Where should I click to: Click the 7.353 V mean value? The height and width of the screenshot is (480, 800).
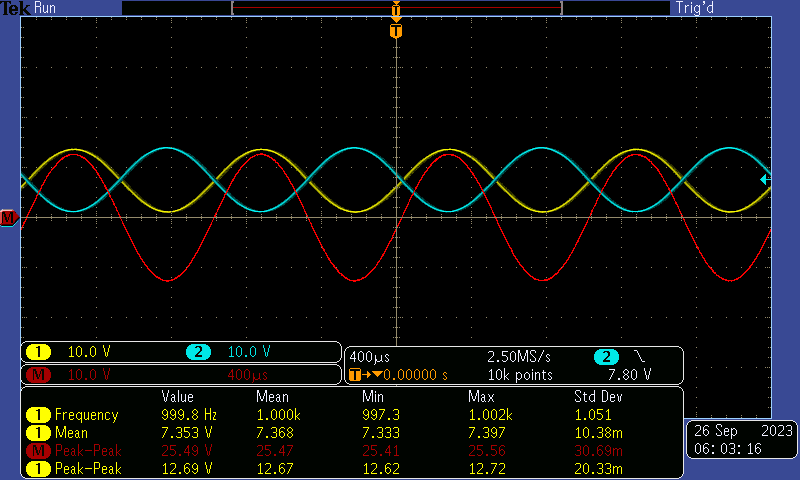186,433
